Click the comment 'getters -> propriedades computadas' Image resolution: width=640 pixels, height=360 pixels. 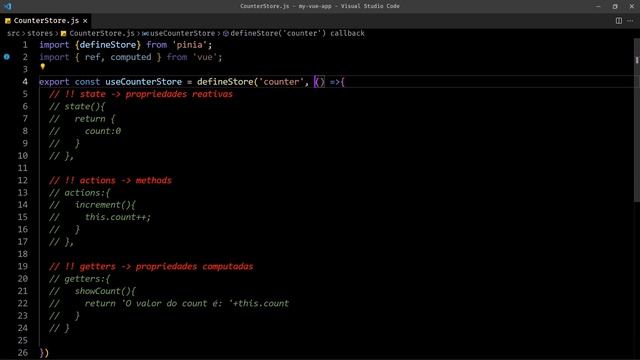pos(166,267)
